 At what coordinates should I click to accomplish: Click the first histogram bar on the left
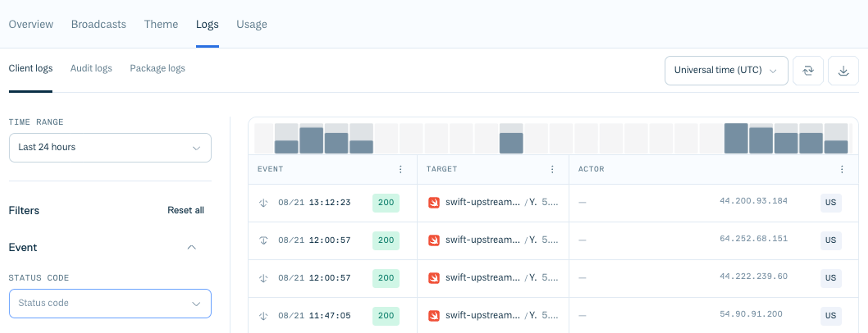(x=286, y=147)
